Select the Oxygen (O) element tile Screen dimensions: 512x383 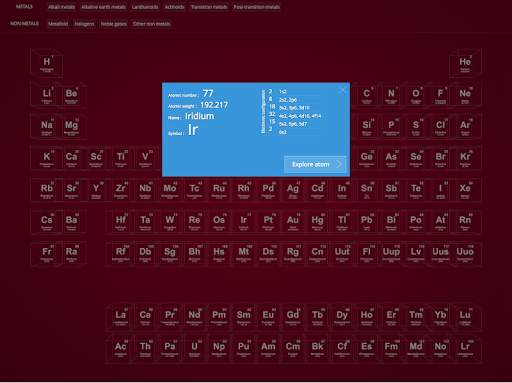[x=416, y=95]
